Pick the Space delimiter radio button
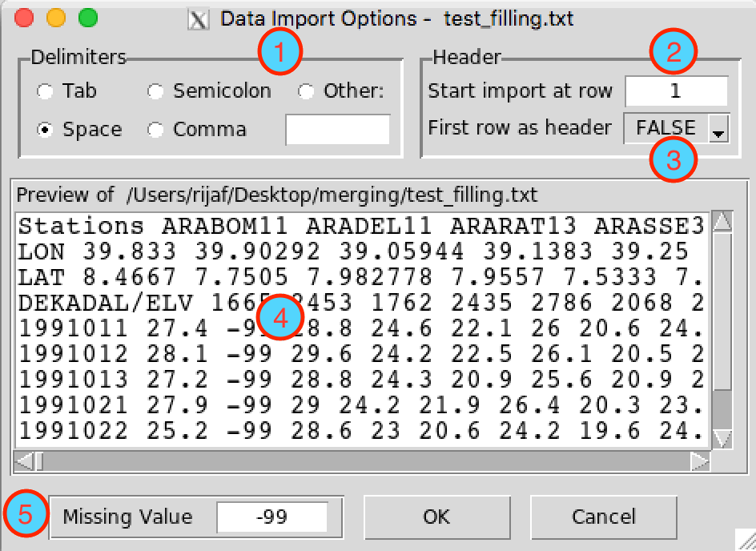 [46, 130]
